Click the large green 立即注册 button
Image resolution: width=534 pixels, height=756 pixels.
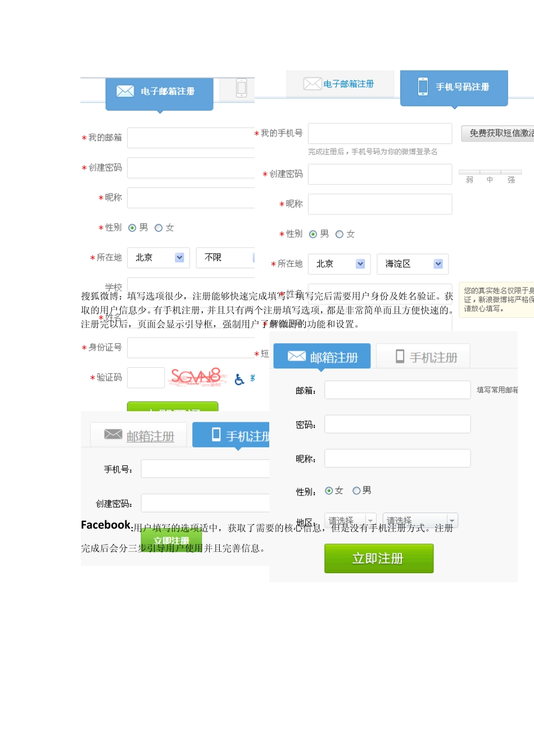379,559
